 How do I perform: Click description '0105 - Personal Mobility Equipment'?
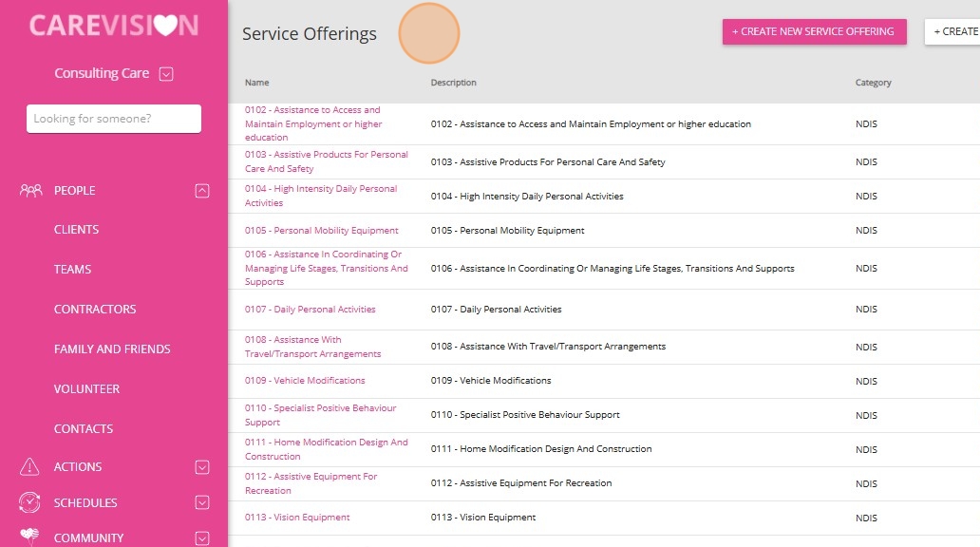coord(507,231)
